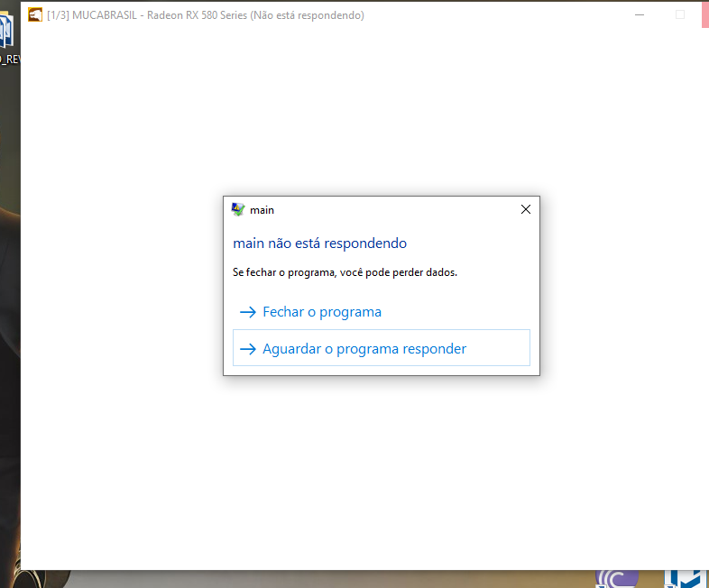Image resolution: width=709 pixels, height=588 pixels.
Task: Click the arrow icon beside Aguardar o programa responder
Action: pyautogui.click(x=247, y=349)
